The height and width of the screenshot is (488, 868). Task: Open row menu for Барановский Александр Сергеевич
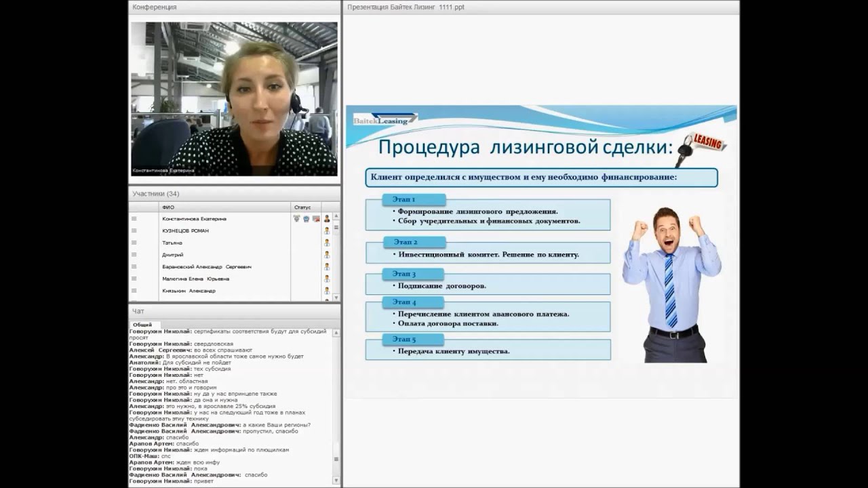tap(134, 267)
